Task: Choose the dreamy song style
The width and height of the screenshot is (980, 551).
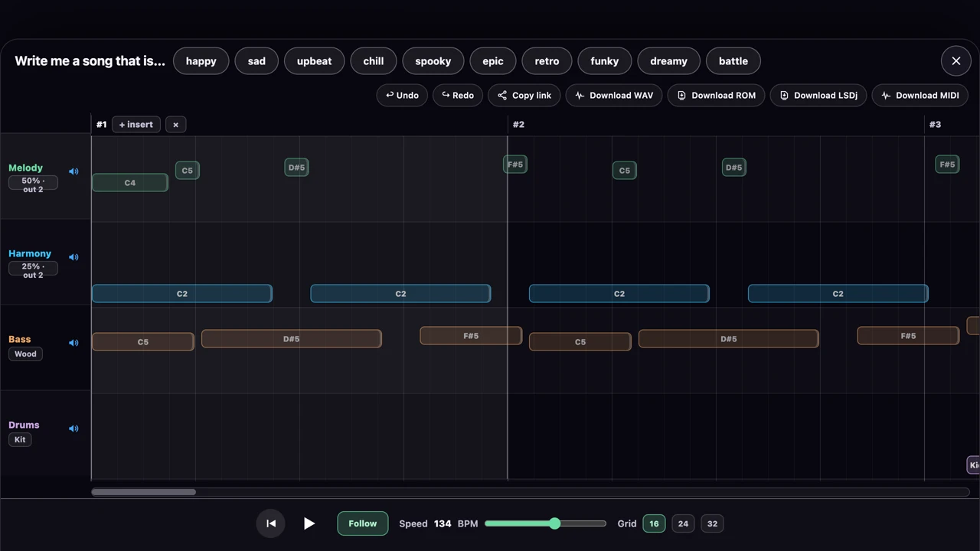Action: click(x=668, y=61)
